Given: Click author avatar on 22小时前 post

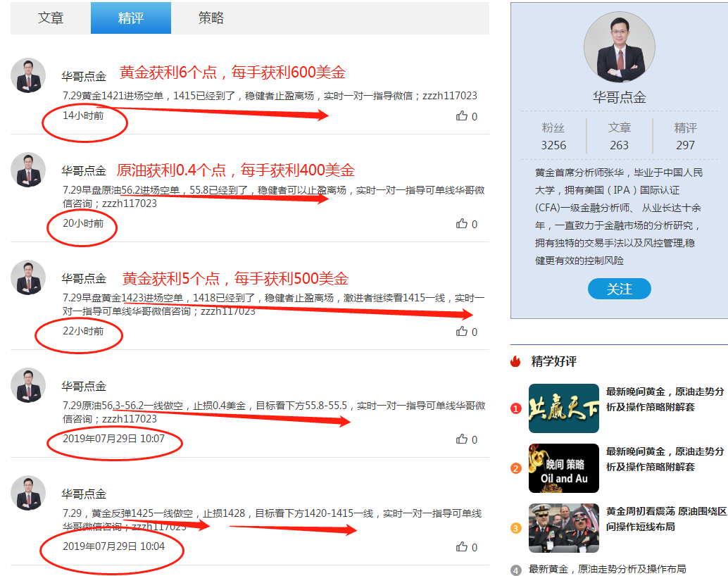Looking at the screenshot, I should pyautogui.click(x=28, y=277).
